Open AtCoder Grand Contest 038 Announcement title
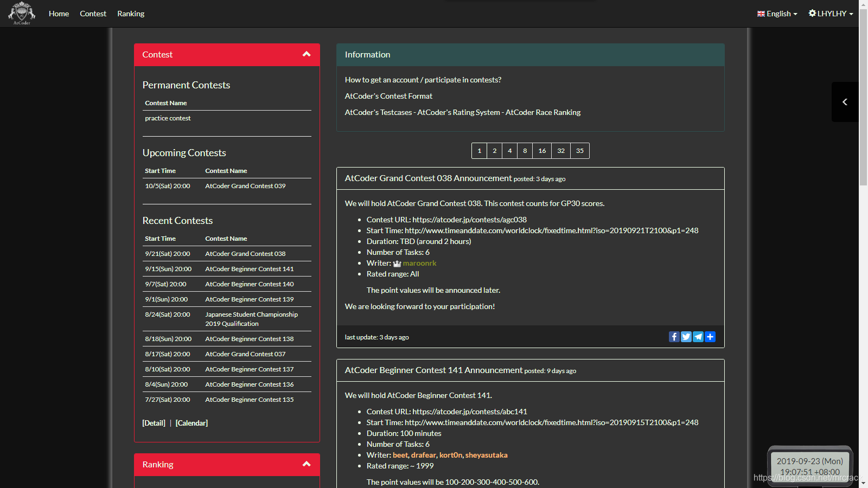Screen dimensions: 868x488 click(x=428, y=178)
